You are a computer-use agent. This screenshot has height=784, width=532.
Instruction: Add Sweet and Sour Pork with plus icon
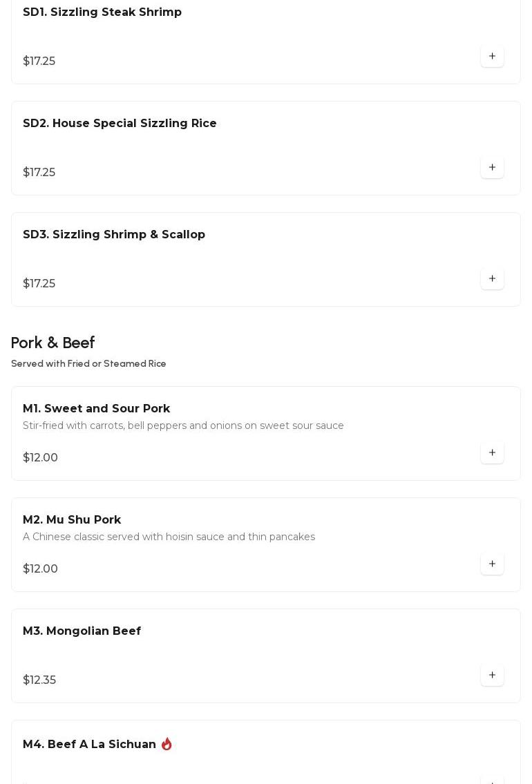pos(492,453)
